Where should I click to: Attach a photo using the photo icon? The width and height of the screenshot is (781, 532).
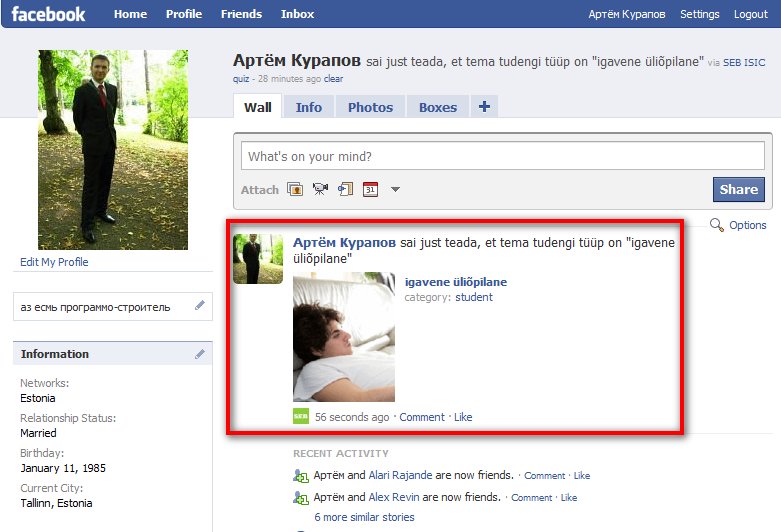(295, 189)
